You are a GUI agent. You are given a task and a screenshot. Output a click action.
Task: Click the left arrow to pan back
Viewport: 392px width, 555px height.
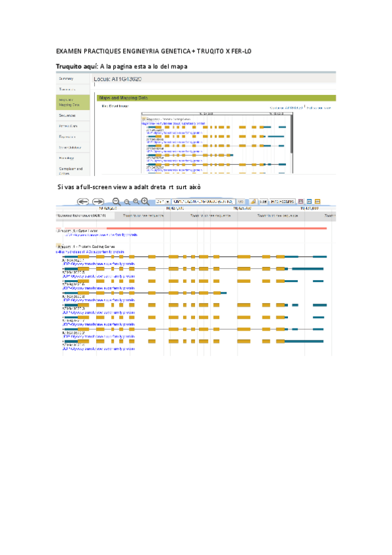tap(83, 202)
